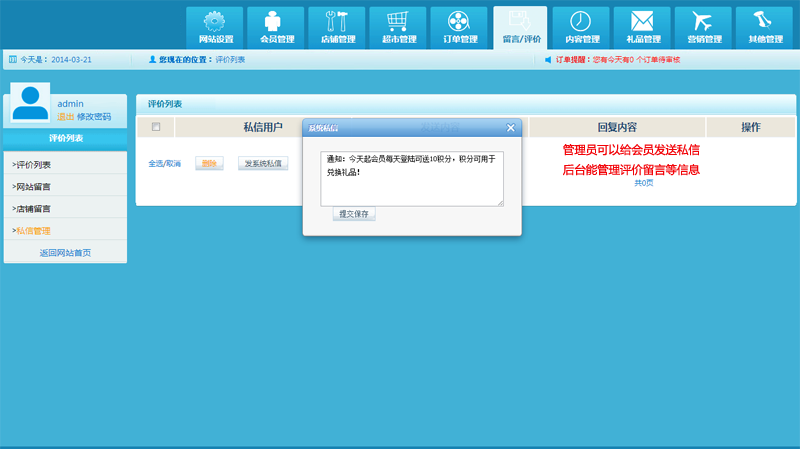Open 超市管理 shopping cart icon

tap(397, 21)
